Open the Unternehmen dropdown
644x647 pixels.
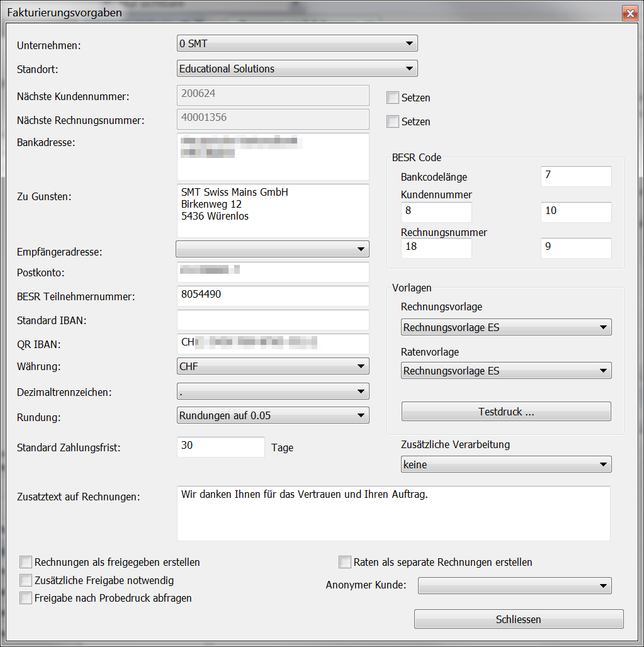pyautogui.click(x=297, y=43)
